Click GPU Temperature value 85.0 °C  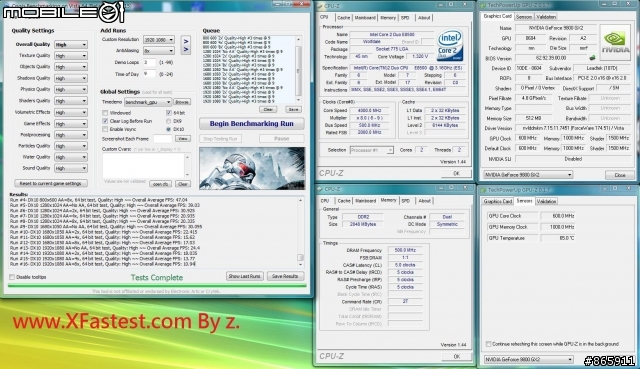[558, 238]
